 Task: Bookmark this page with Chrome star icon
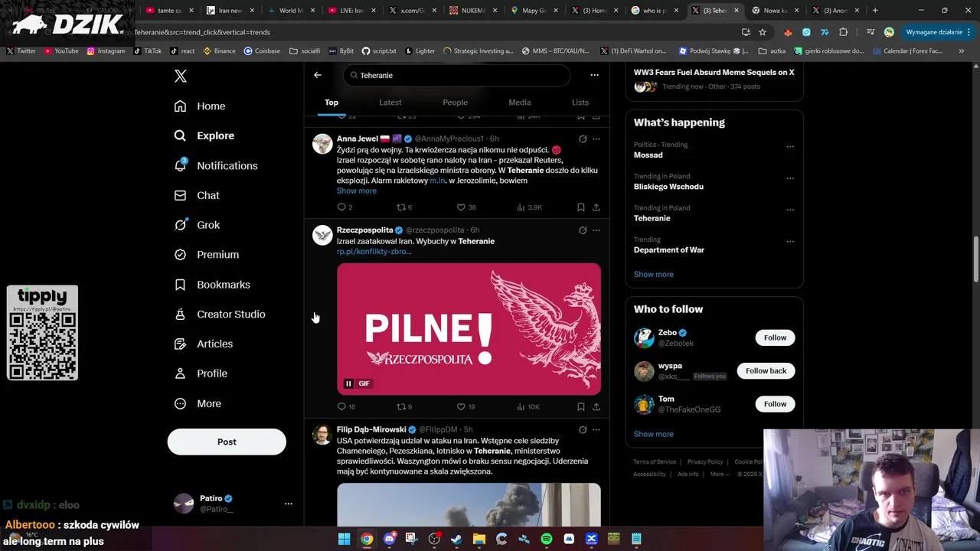[x=763, y=32]
